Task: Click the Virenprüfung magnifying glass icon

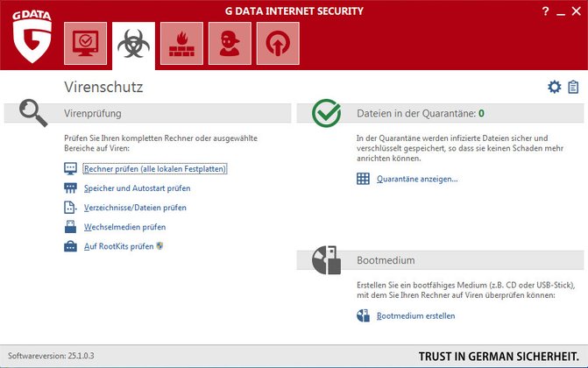Action: [33, 113]
